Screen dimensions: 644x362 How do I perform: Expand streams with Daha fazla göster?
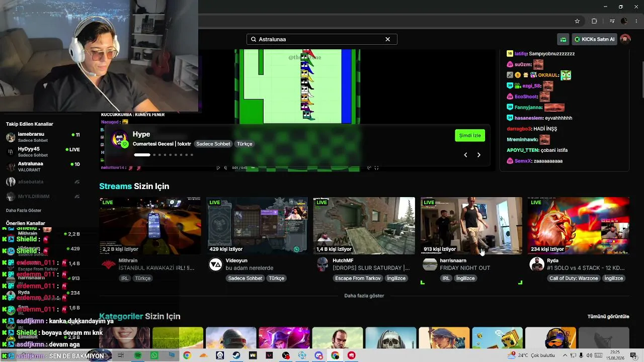click(x=364, y=296)
